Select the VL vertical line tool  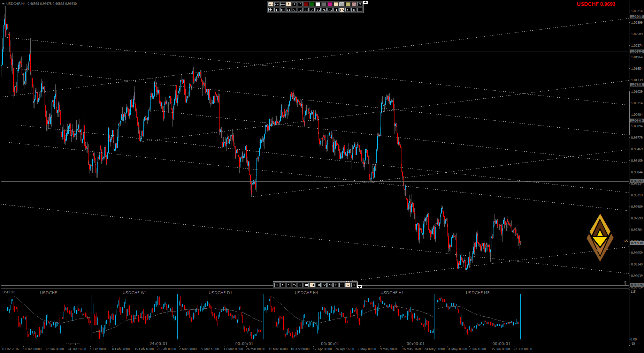coord(318,10)
